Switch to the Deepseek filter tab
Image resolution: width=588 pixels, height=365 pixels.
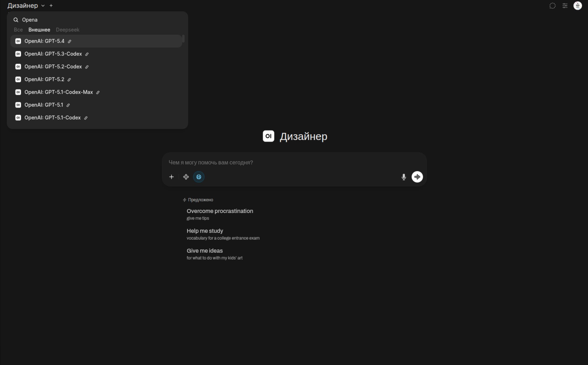tap(68, 30)
